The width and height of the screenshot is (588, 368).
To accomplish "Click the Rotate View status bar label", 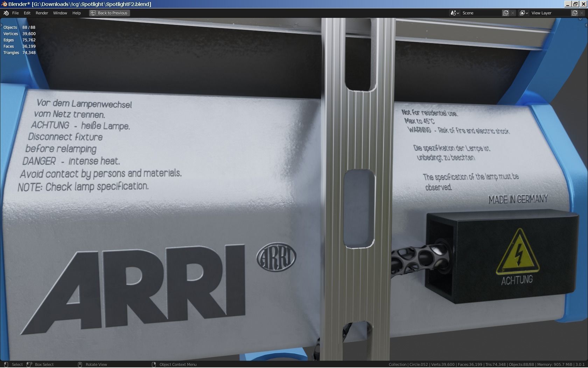I will point(96,364).
